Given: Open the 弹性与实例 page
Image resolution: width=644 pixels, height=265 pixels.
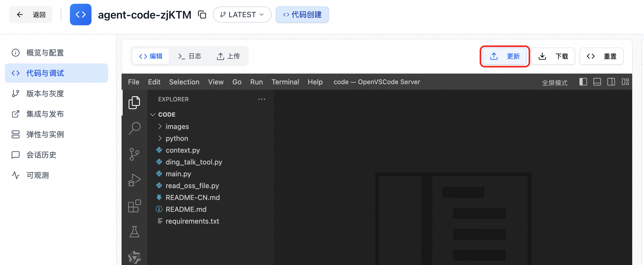Looking at the screenshot, I should pos(56,134).
